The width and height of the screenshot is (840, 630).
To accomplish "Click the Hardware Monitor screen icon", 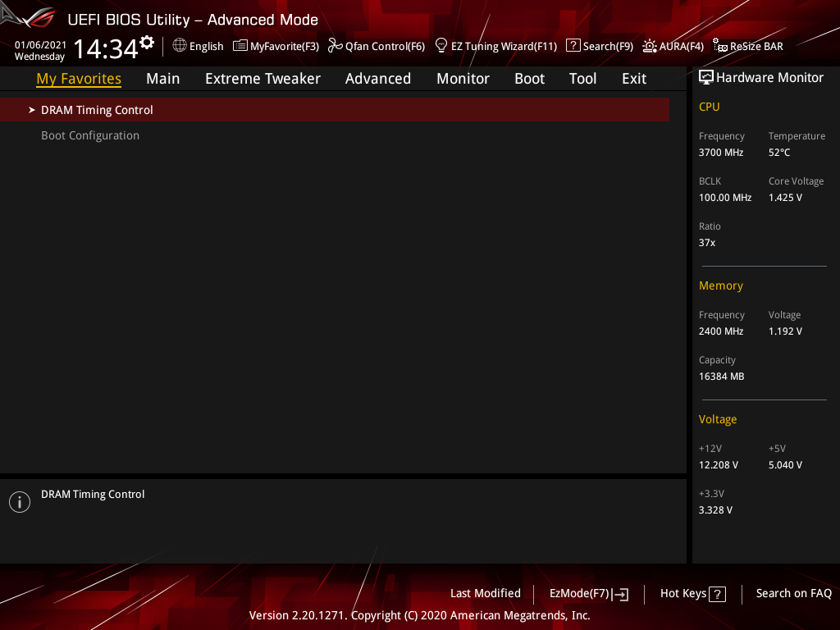I will 706,78.
